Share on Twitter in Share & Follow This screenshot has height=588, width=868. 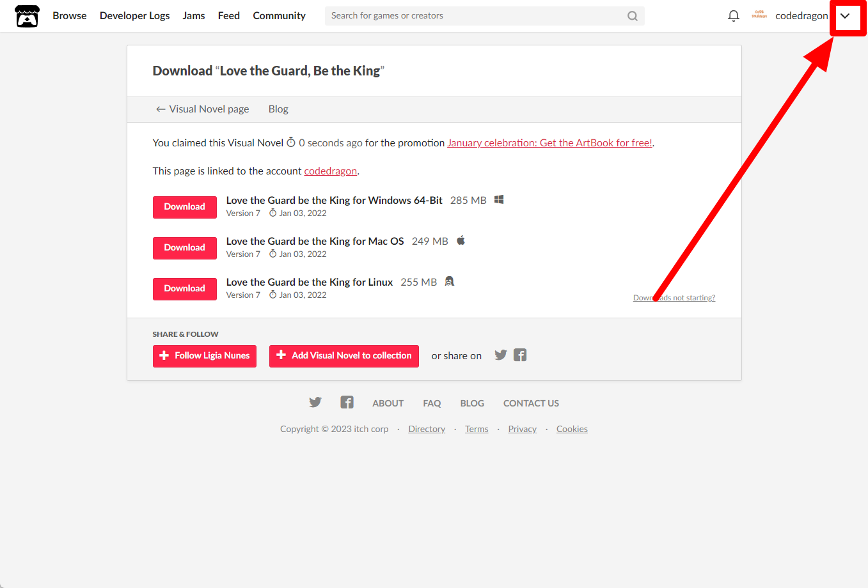point(501,355)
